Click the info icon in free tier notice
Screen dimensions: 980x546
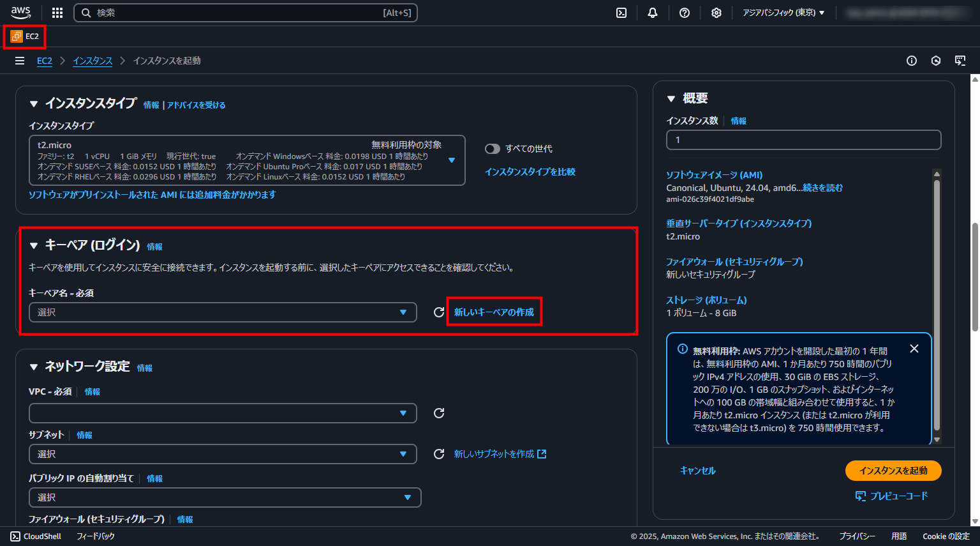[683, 349]
